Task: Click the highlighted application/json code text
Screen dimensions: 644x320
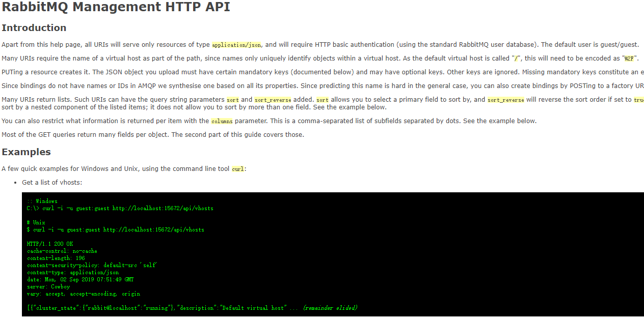Action: (236, 45)
